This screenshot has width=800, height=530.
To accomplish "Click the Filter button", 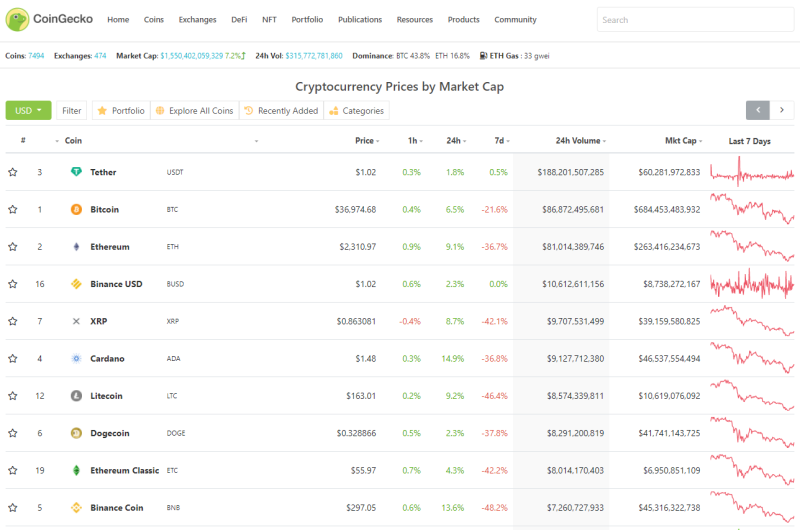I will pos(71,111).
